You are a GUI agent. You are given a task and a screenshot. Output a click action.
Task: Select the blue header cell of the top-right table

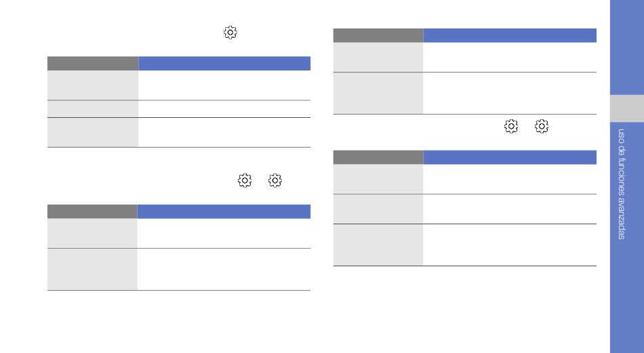pos(510,35)
